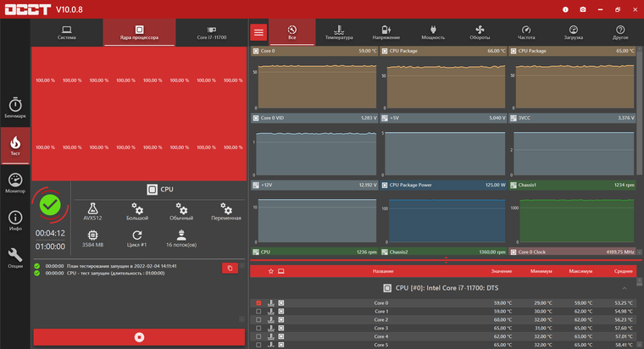Click the Chassis1 graph header icon
This screenshot has height=349, width=644.
pos(514,186)
